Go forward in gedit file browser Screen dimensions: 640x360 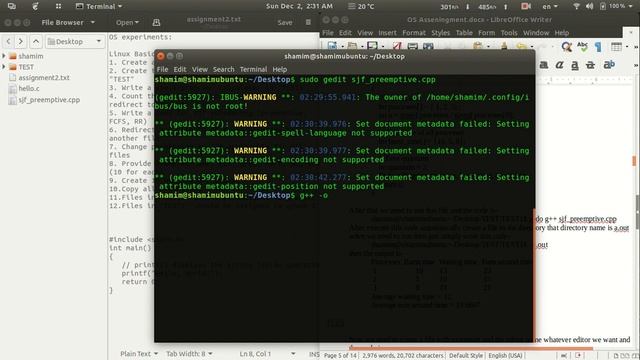20,41
